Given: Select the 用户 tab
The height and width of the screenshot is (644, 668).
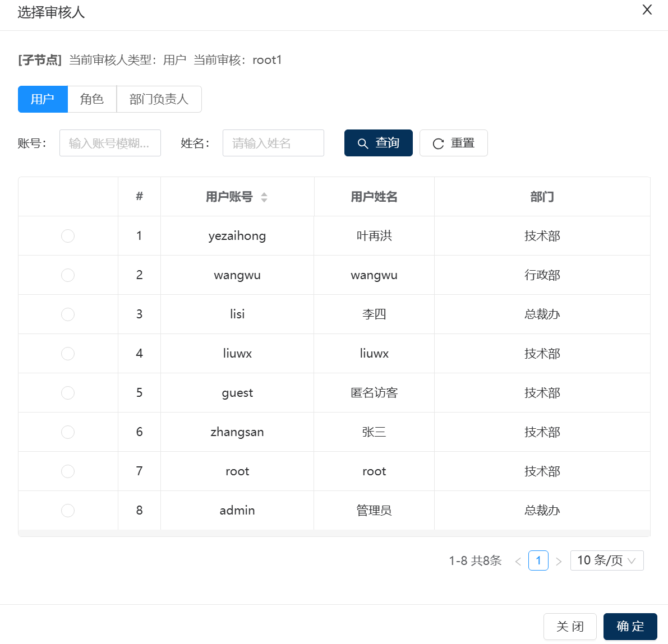Looking at the screenshot, I should pyautogui.click(x=43, y=99).
